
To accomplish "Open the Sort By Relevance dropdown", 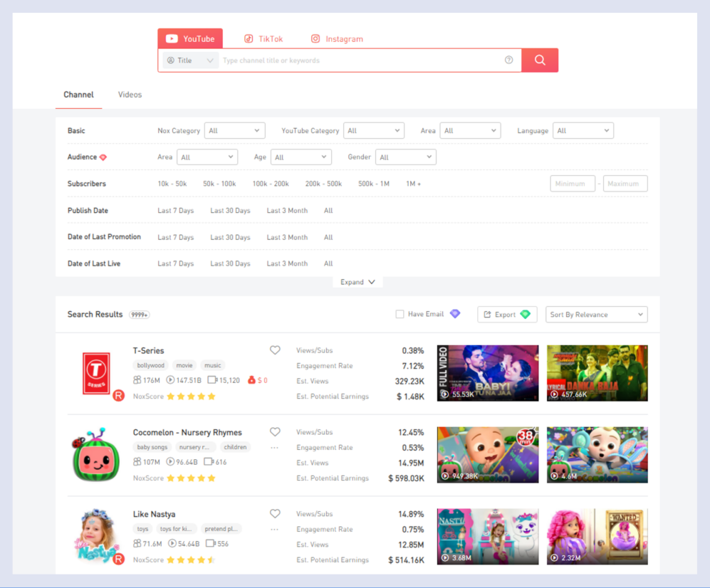I will (596, 315).
